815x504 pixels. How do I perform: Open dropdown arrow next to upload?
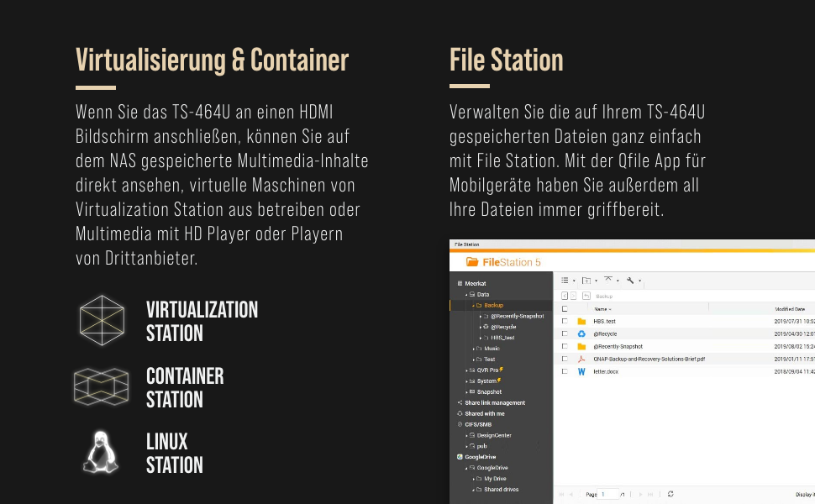(x=618, y=281)
